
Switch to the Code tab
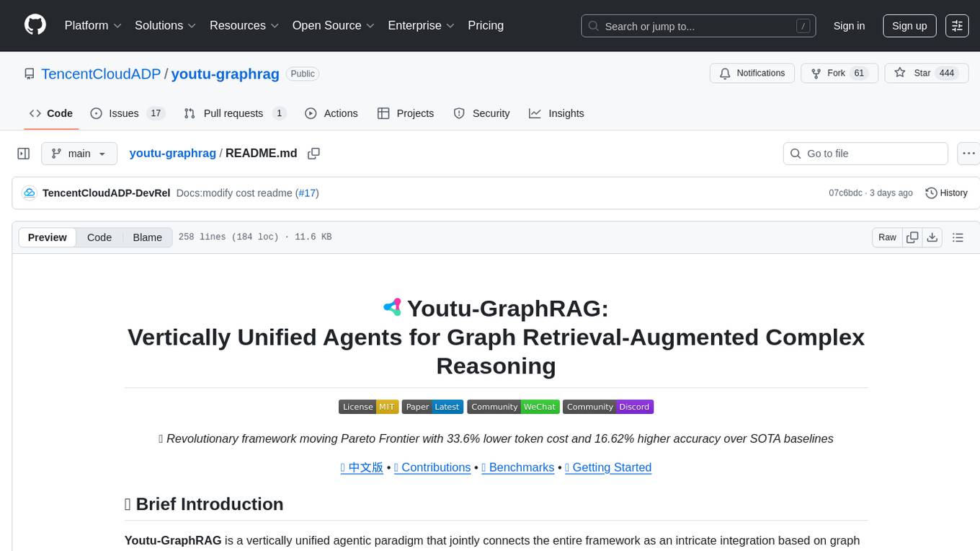[x=51, y=113]
